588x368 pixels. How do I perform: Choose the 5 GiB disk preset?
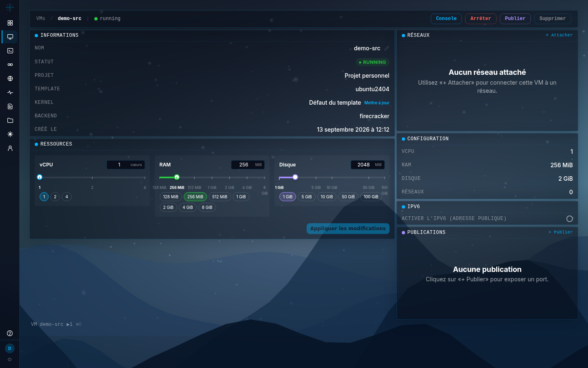coord(307,197)
